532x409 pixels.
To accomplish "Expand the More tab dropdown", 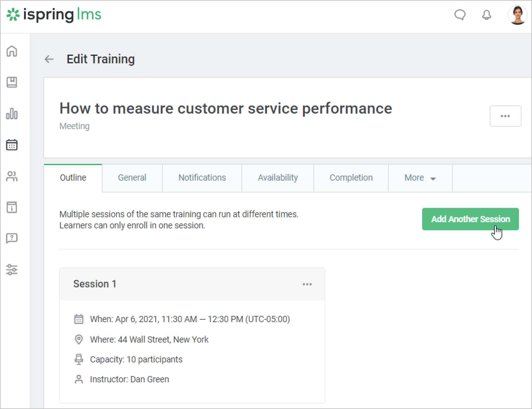I will pyautogui.click(x=420, y=178).
